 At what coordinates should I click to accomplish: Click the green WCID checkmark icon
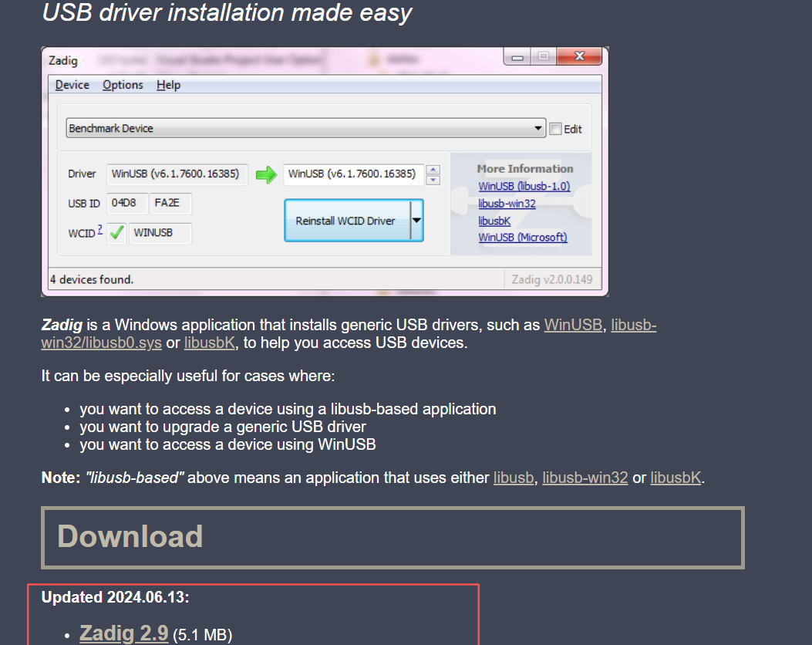click(x=117, y=232)
